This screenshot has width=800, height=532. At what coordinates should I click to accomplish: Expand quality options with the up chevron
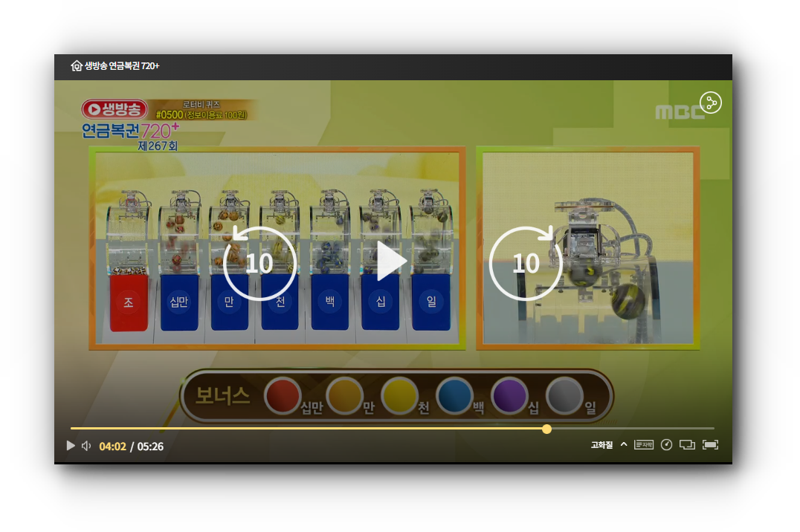(x=624, y=445)
